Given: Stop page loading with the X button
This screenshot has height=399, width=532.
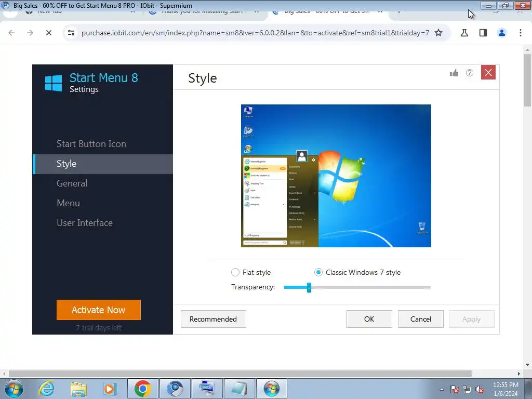Looking at the screenshot, I should click(x=49, y=33).
